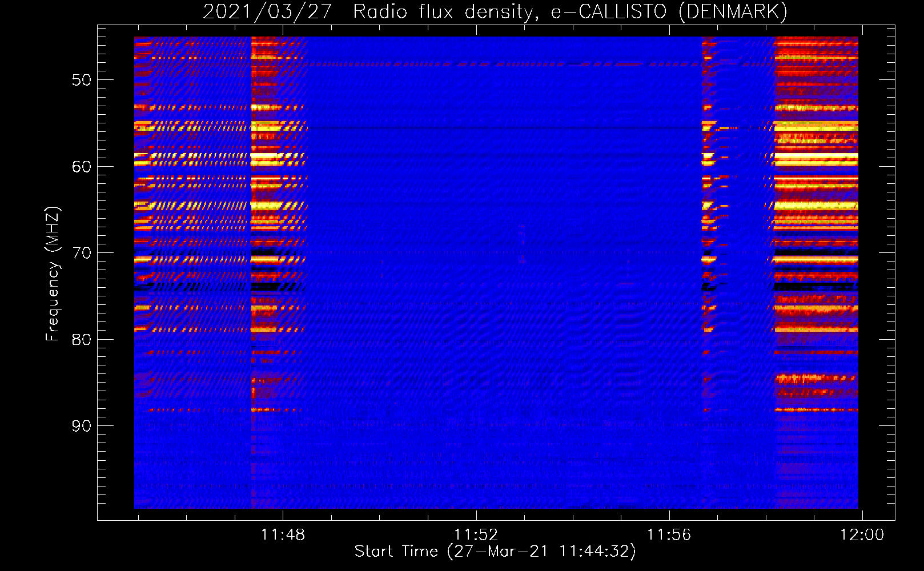Click the 11:52 time tick label
Image resolution: width=924 pixels, height=571 pixels.
pos(476,535)
